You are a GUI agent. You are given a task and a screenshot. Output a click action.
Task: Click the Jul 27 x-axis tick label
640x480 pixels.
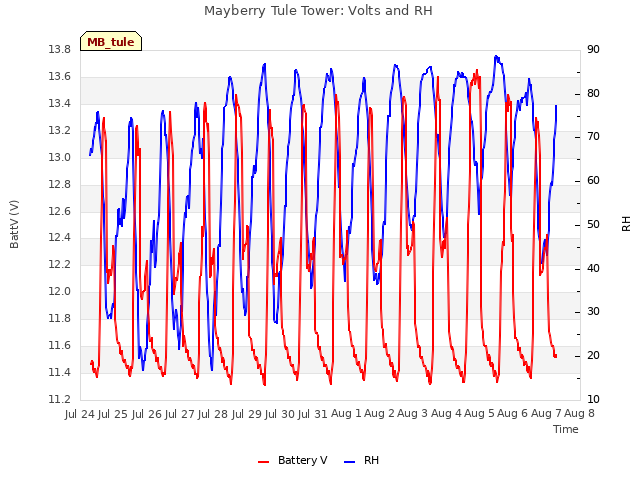tap(180, 414)
